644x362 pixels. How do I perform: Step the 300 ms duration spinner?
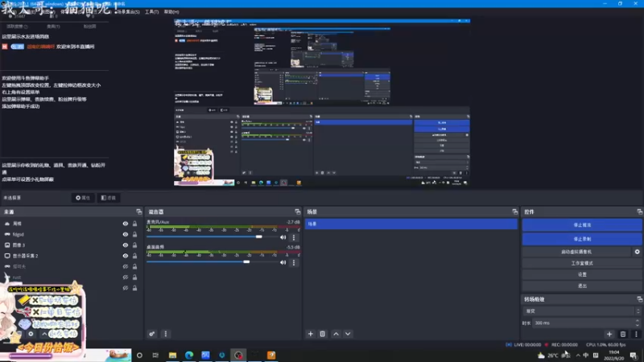coord(638,323)
